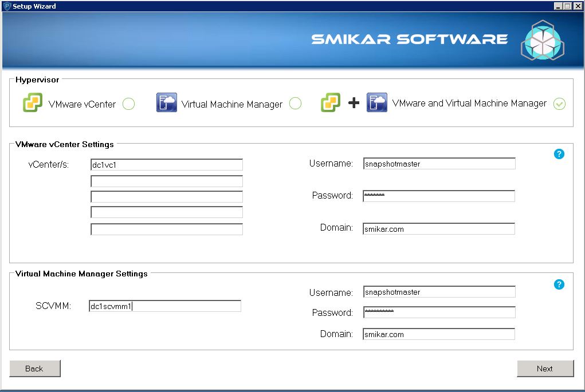Select the Virtual Machine Manager radio option
This screenshot has height=392, width=585.
click(x=295, y=104)
